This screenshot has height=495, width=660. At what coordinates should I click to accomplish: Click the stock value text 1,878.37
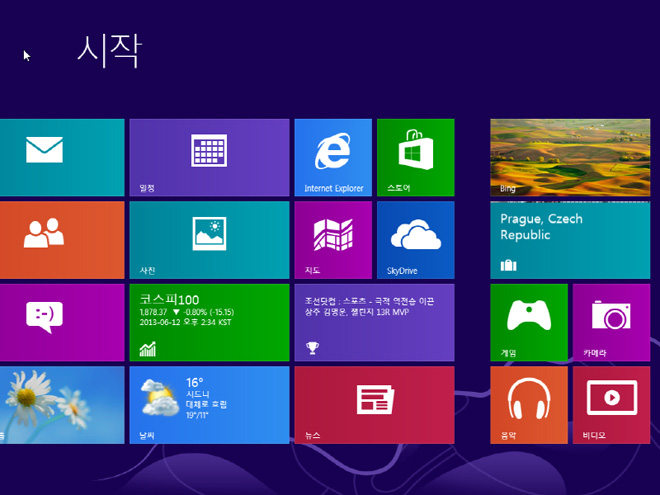coord(153,312)
